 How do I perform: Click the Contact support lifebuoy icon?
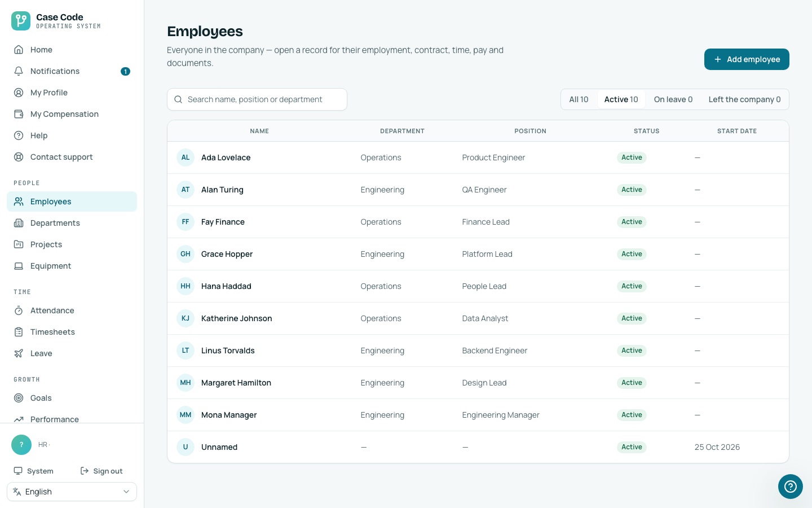click(19, 157)
